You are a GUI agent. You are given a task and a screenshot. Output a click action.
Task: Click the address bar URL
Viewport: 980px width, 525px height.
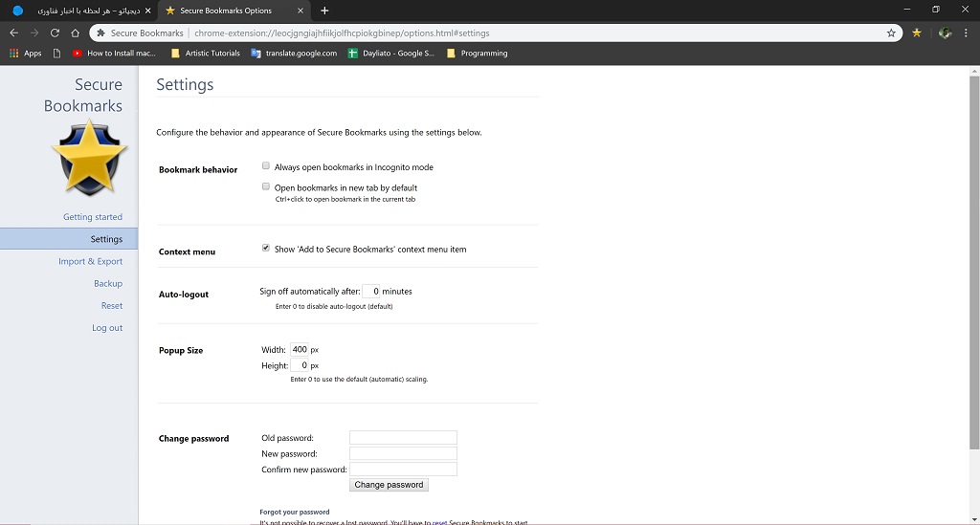[x=342, y=33]
